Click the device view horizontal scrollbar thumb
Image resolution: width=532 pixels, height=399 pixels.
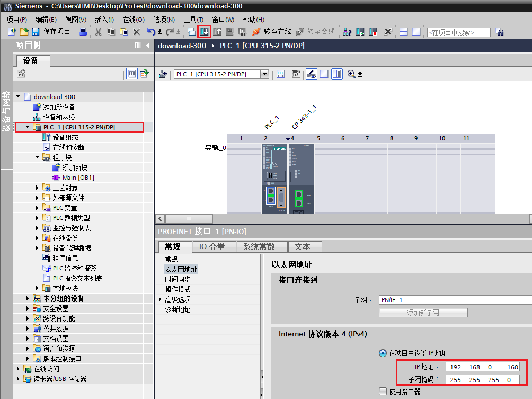189,219
